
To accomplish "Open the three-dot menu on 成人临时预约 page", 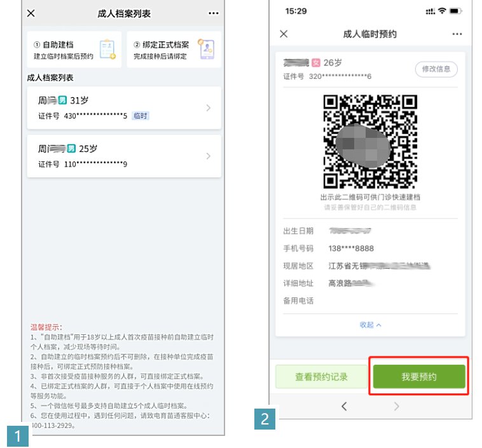I will click(457, 34).
